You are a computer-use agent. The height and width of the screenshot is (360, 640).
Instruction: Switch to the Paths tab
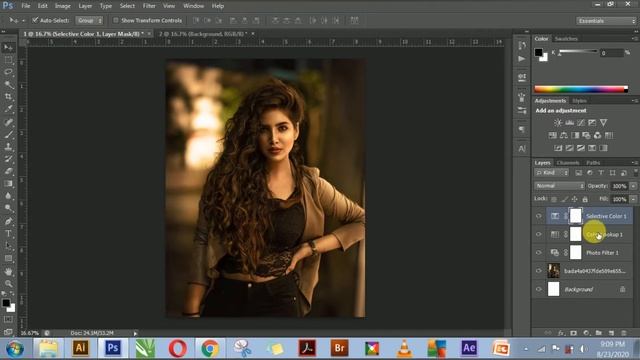(593, 163)
